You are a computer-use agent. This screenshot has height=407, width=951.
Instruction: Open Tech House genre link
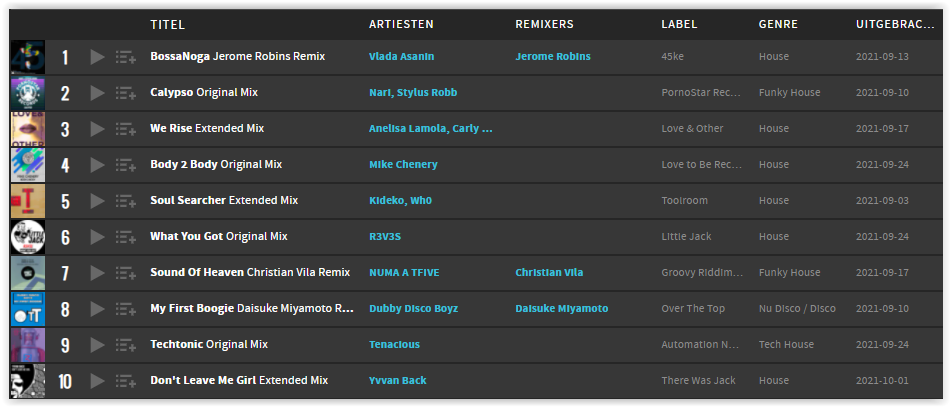click(786, 345)
